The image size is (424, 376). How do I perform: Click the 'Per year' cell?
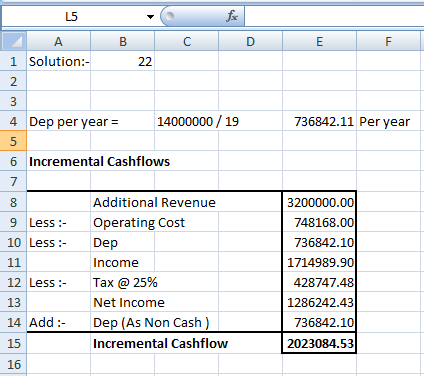pos(388,121)
